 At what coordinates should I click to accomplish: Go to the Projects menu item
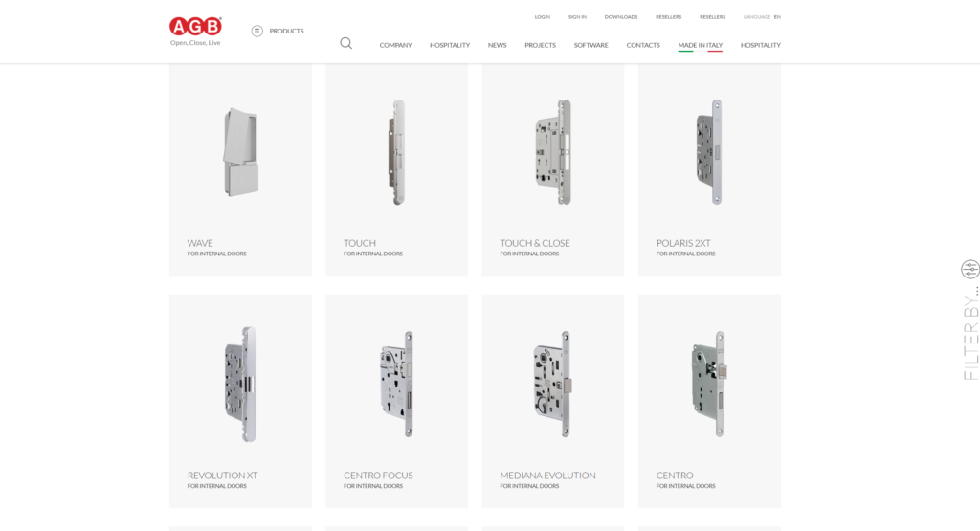(540, 45)
